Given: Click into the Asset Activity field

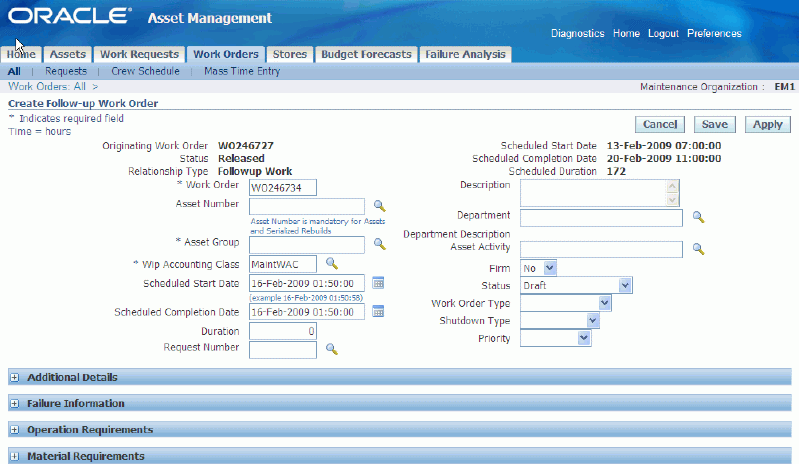Looking at the screenshot, I should (x=601, y=249).
